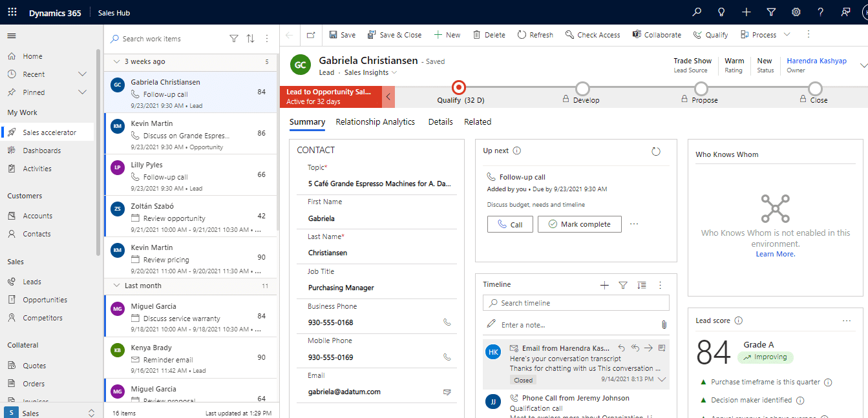Delete the current lead record
This screenshot has height=418, width=868.
click(489, 35)
